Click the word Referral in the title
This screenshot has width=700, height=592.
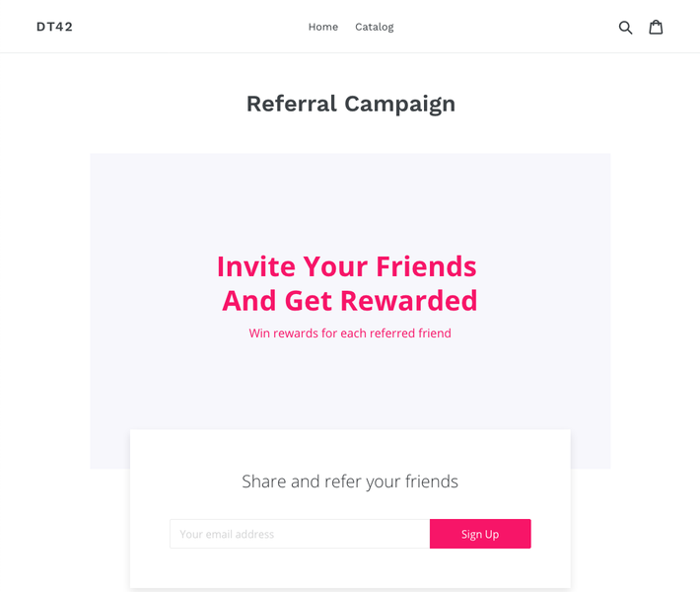point(292,104)
